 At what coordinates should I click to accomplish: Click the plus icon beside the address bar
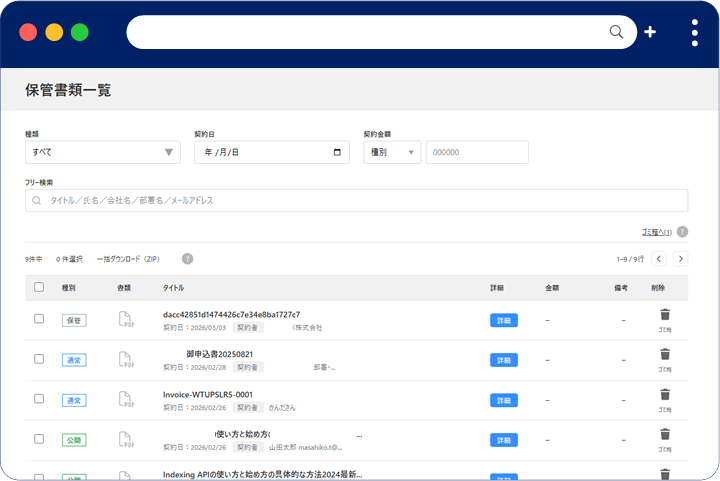point(650,32)
